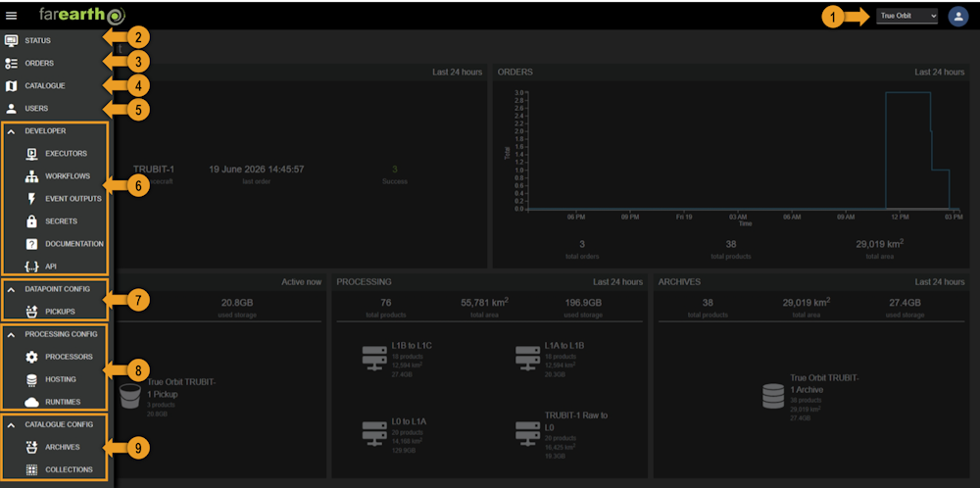Open DOCUMENTATION in sidebar
This screenshot has height=488, width=980.
[74, 244]
